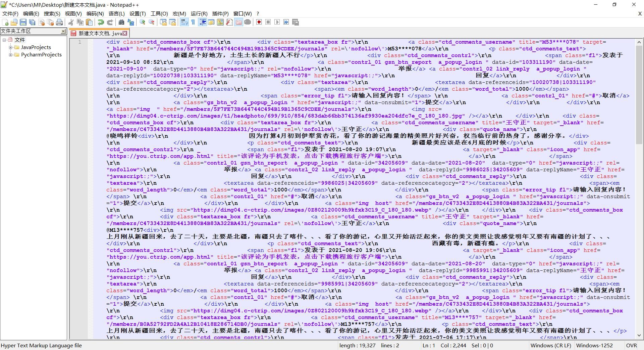
Task: Collapse the 文件 root tree node
Action: [x=4, y=40]
